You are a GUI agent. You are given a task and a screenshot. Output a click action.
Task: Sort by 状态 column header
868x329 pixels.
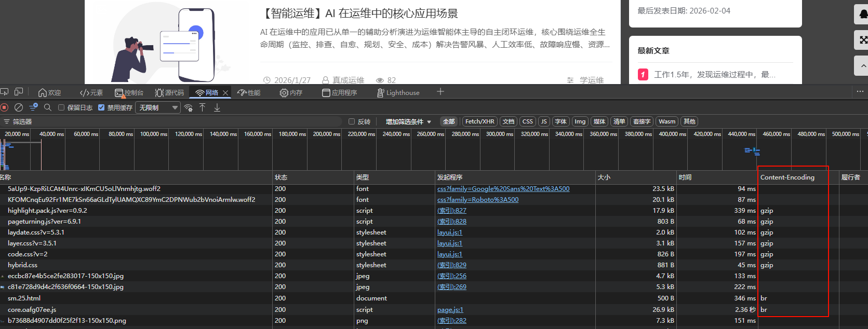point(313,177)
